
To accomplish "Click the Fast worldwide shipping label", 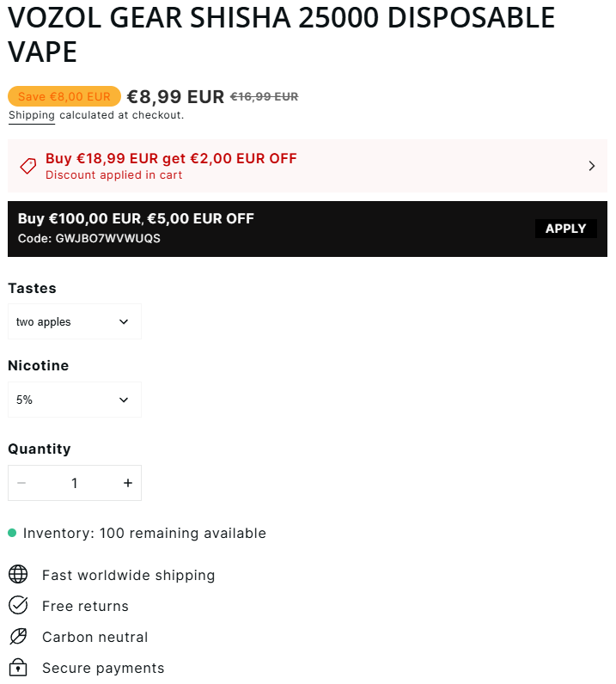I will 129,576.
